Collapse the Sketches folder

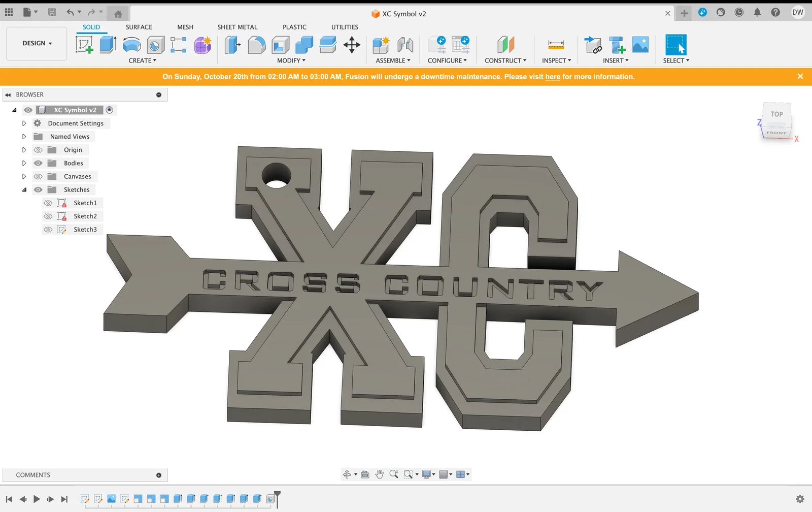[24, 189]
